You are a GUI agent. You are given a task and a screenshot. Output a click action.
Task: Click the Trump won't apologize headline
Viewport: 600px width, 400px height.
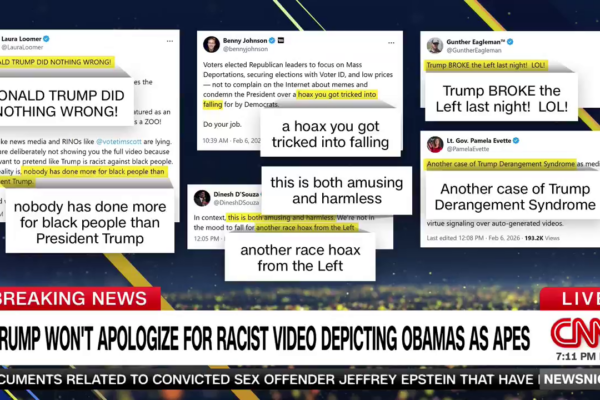pos(270,333)
